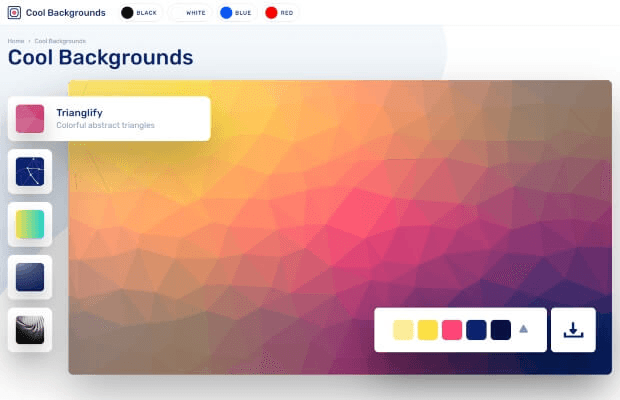Select the Blue color filter
This screenshot has width=620, height=400.
pos(236,13)
